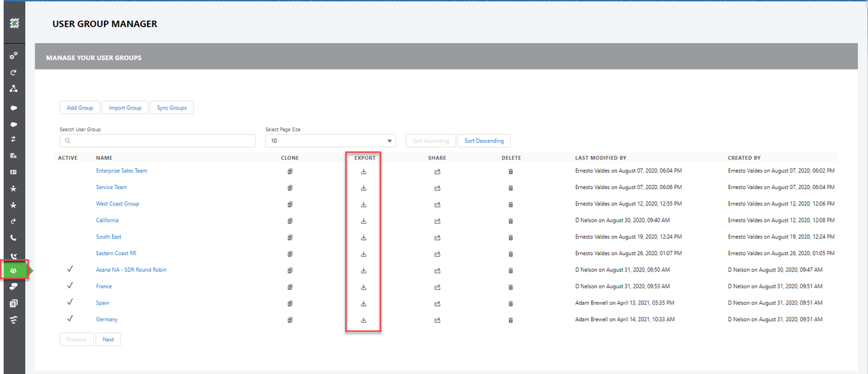Click the ACTIVE column header

tap(68, 158)
